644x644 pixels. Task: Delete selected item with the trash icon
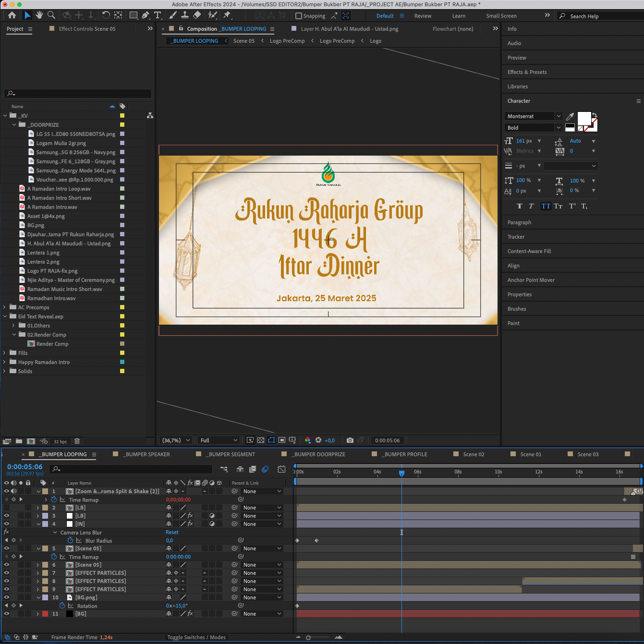point(77,441)
